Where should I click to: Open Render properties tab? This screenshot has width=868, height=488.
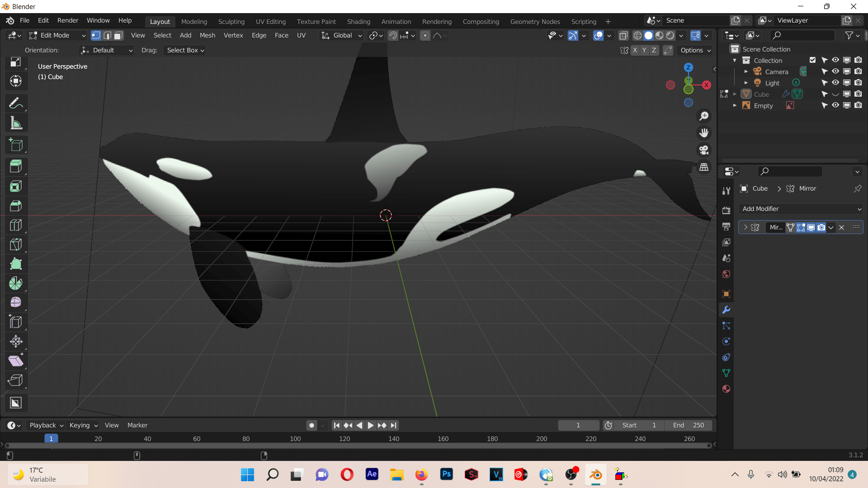[x=726, y=211]
